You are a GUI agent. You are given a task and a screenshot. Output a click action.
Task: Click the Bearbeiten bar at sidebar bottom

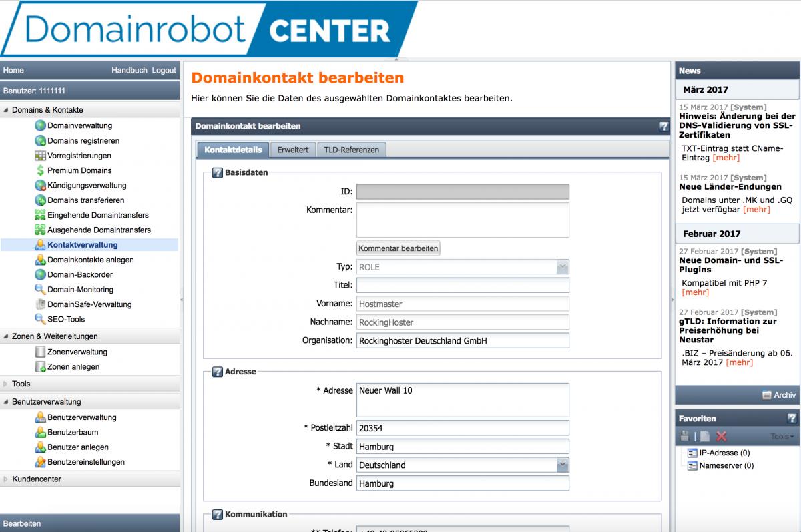(89, 523)
